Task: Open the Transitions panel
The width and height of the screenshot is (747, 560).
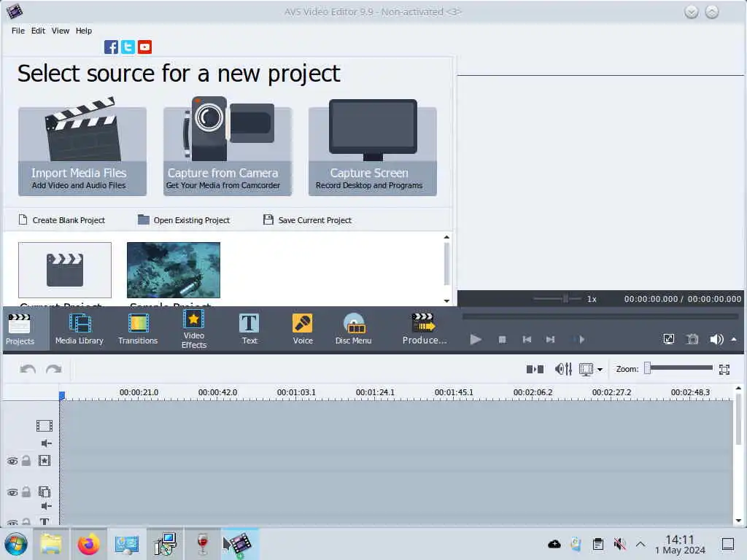Action: coord(138,330)
